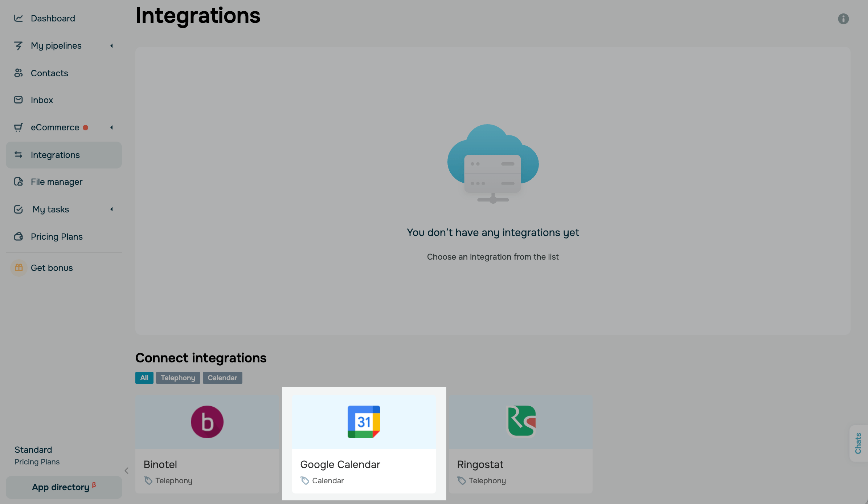
Task: Click the File manager icon
Action: tap(18, 182)
